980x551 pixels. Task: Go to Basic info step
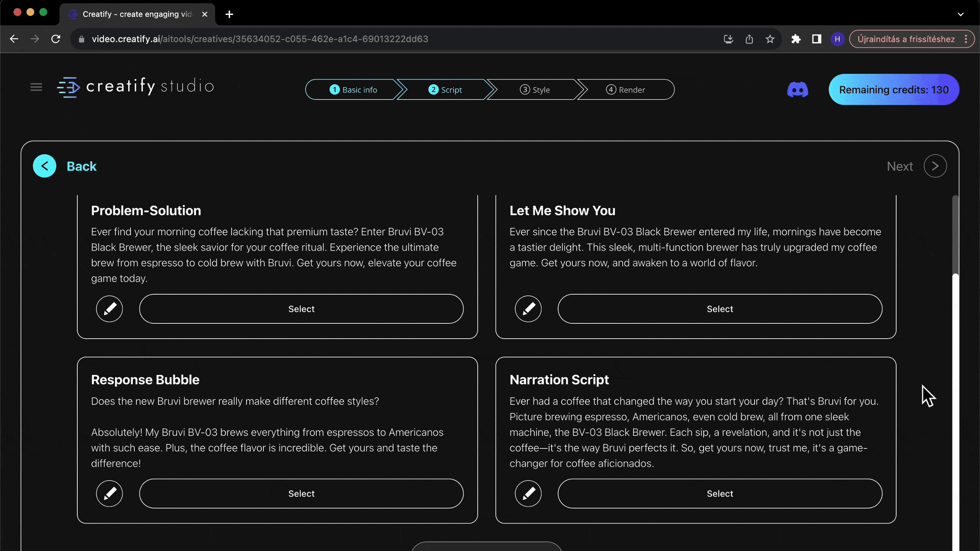[x=353, y=90]
